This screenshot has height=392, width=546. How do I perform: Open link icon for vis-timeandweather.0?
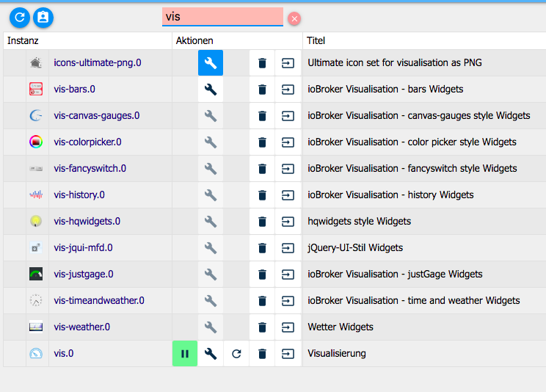coord(288,301)
